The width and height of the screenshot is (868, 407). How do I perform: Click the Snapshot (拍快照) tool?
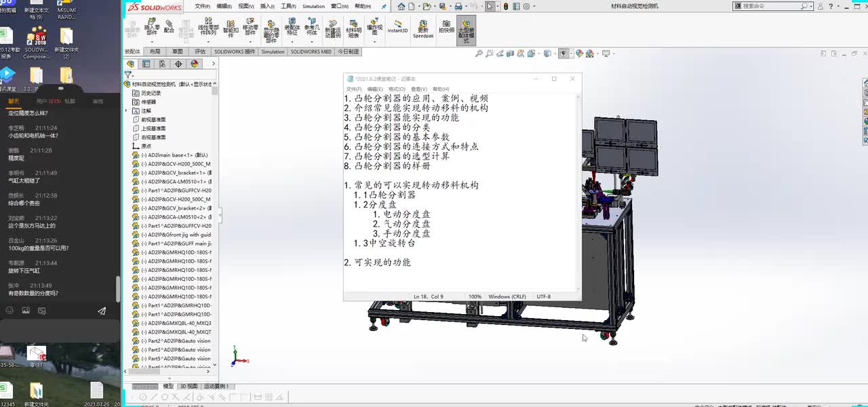tap(446, 26)
